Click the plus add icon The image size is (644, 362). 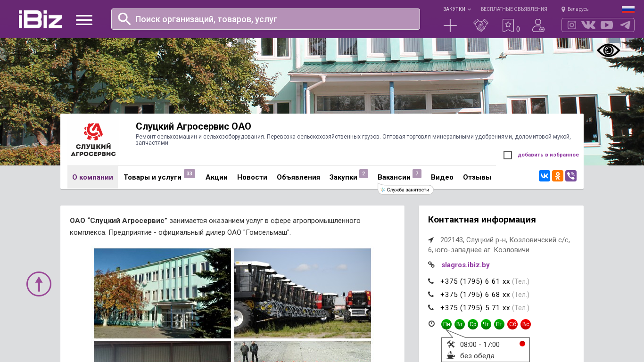coord(450,25)
